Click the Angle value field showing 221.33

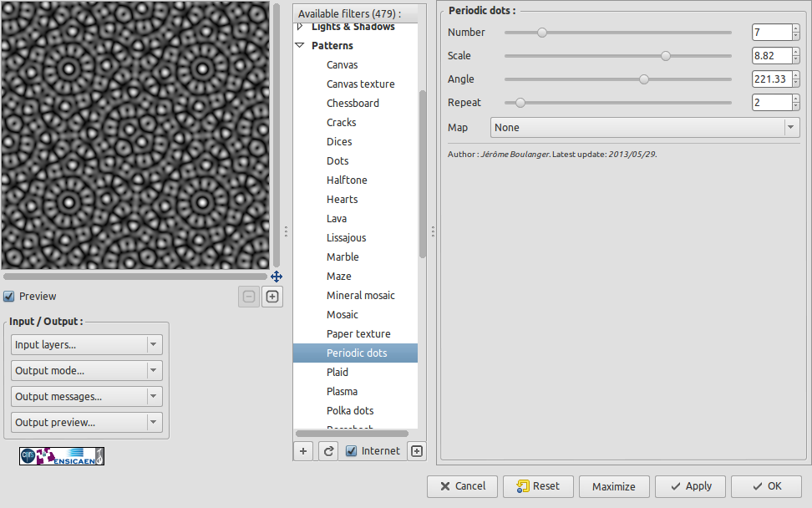click(772, 79)
